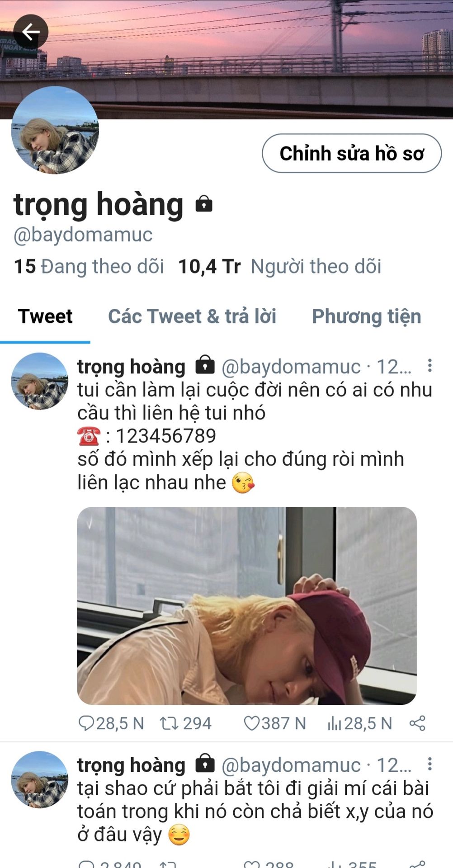The width and height of the screenshot is (453, 868).
Task: Go back with the arrow icon
Action: coord(30,32)
